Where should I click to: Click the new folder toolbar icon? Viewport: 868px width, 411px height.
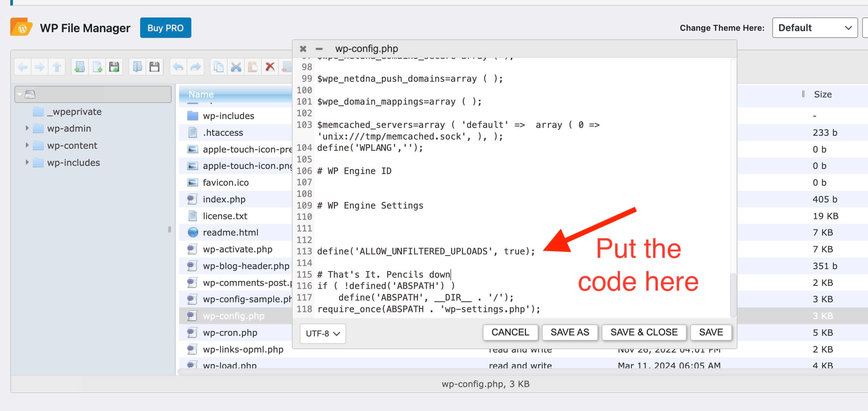[x=80, y=67]
